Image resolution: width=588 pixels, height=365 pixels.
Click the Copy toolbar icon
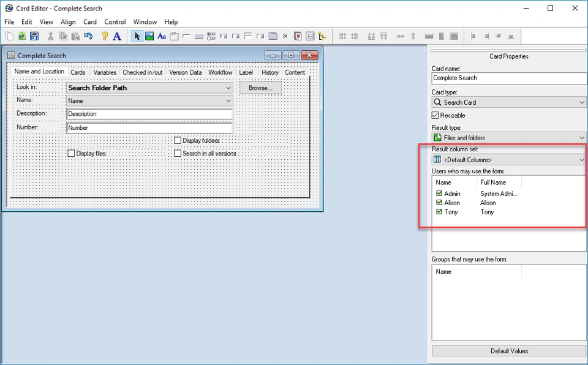pyautogui.click(x=62, y=36)
